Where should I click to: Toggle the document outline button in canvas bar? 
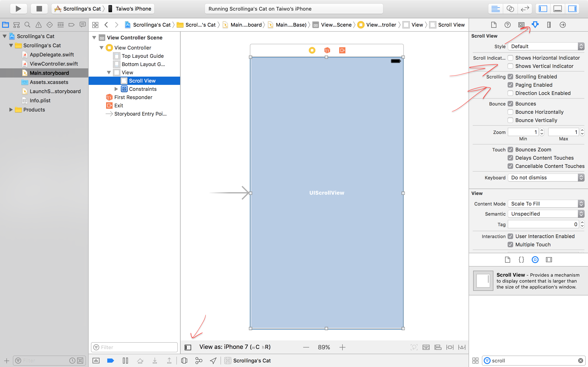(188, 347)
